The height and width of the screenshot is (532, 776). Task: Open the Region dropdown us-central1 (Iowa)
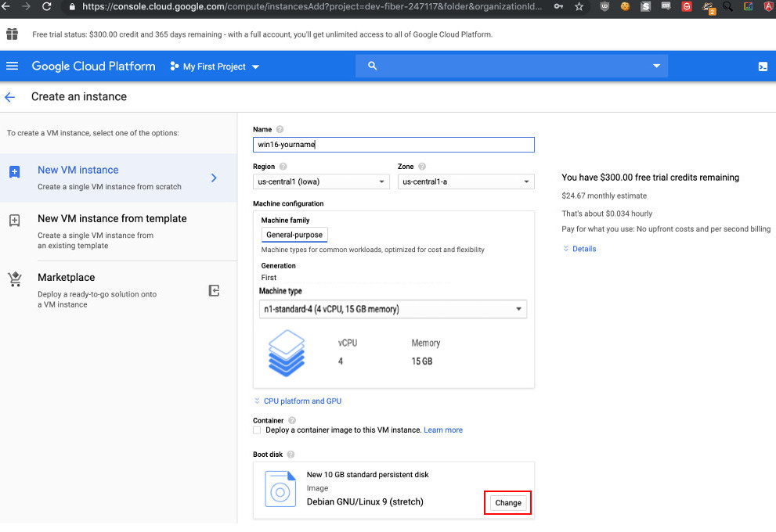(x=321, y=182)
